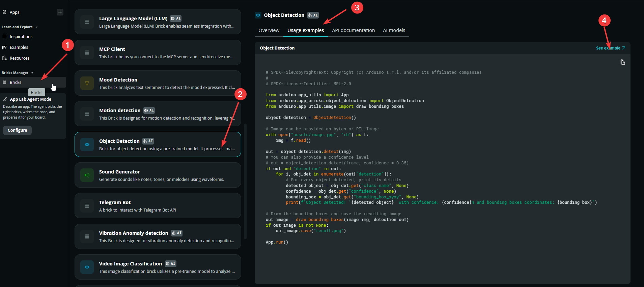Screen dimensions: 644x287
Task: Click the Apps label in the sidebar
Action: (x=15, y=12)
